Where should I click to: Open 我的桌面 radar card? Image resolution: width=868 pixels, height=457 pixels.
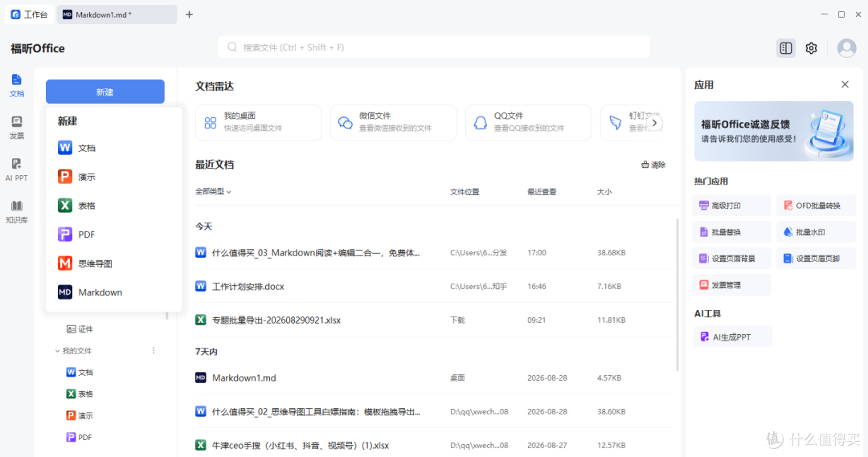259,122
